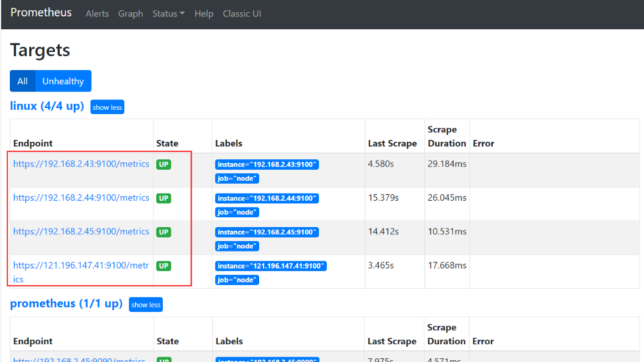Switch to the Unhealthy targets filter
Viewport: 644px width, 362px height.
coord(63,81)
